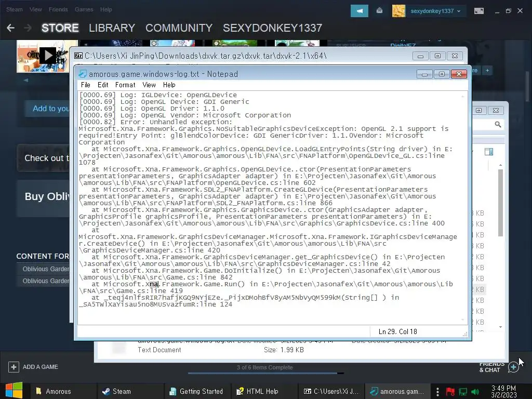Open Steam's Help menu
The height and width of the screenshot is (399, 532).
106,9
